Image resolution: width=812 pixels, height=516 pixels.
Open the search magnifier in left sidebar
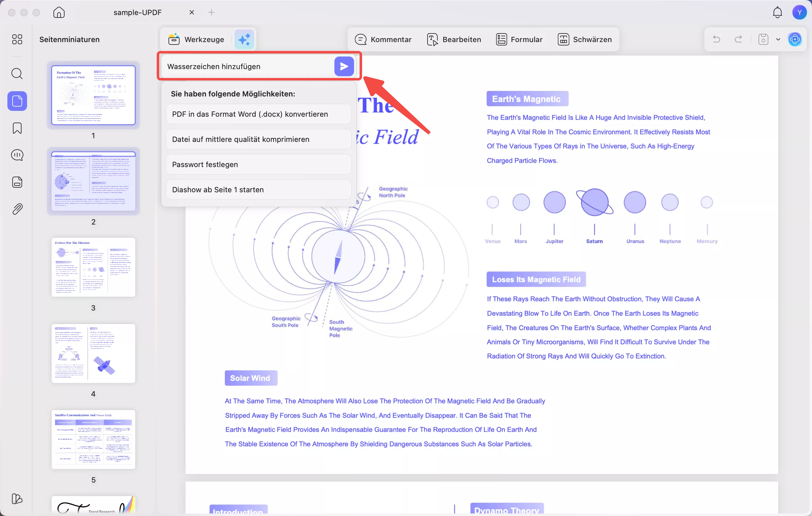point(17,73)
